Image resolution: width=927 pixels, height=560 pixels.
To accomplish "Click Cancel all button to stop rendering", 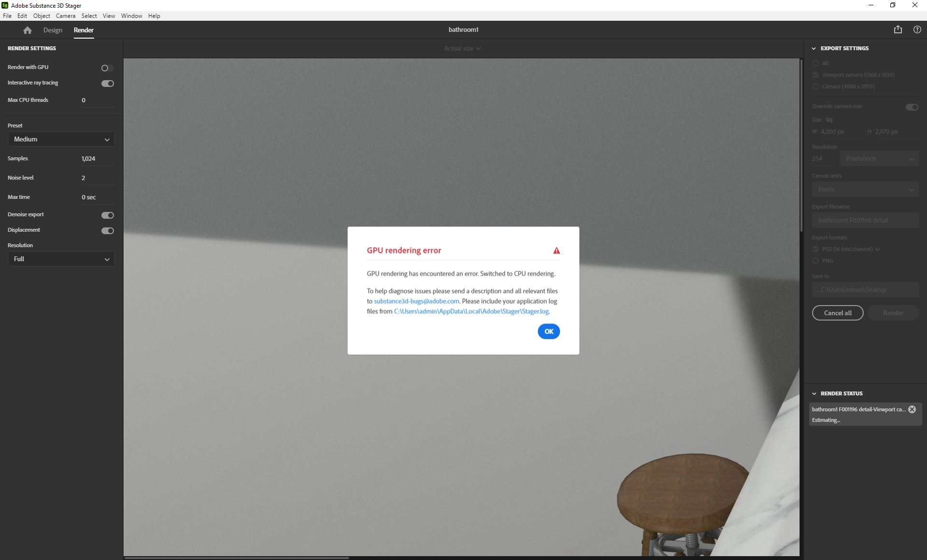I will click(x=838, y=312).
